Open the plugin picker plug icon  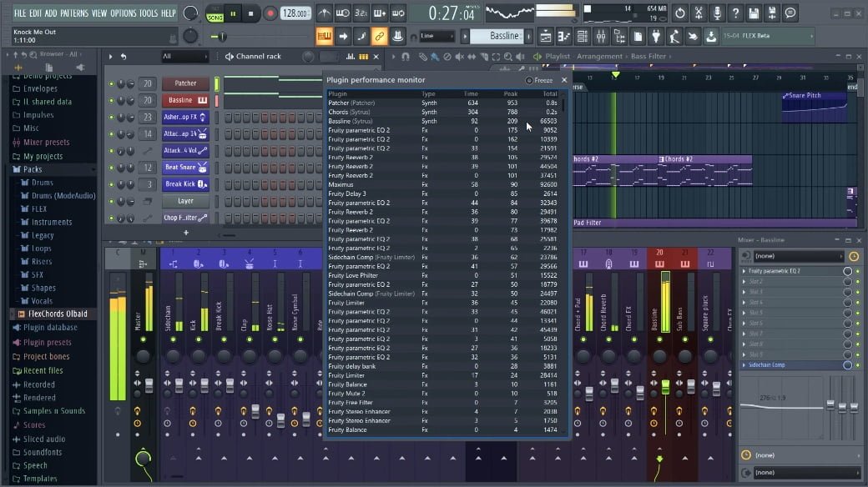(656, 37)
